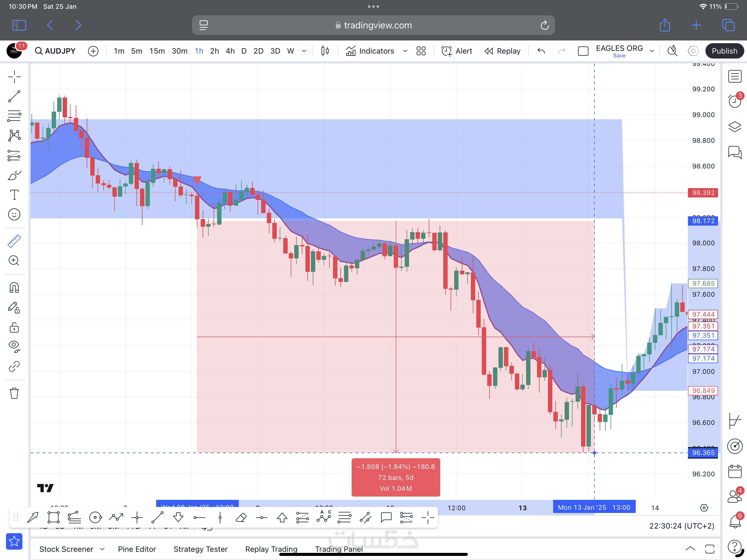
Task: Open the watchlist panel icon
Action: [x=734, y=76]
